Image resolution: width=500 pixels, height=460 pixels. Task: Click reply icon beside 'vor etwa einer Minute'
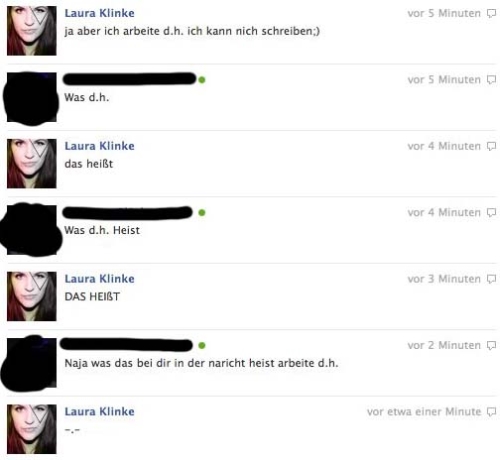pos(491,412)
